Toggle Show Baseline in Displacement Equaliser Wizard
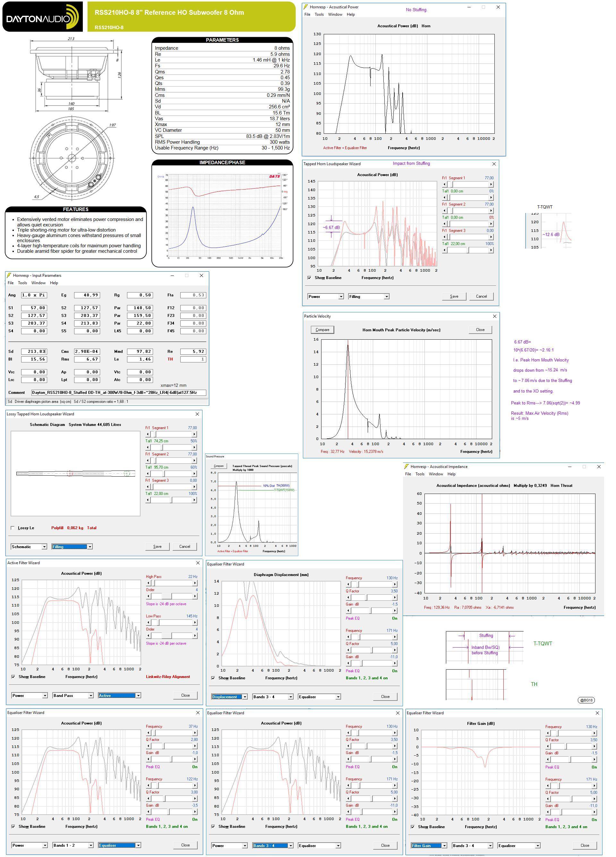The image size is (616, 857). click(213, 678)
